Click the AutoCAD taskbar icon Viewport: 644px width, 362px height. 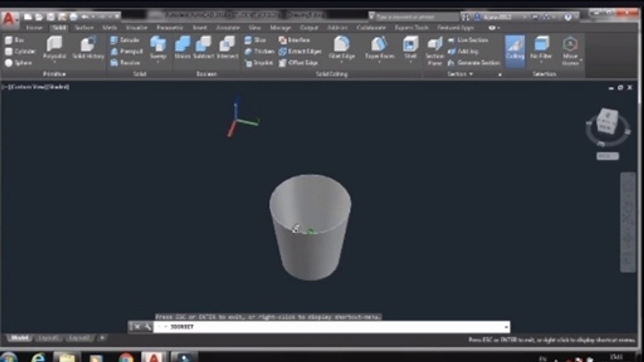coord(152,357)
